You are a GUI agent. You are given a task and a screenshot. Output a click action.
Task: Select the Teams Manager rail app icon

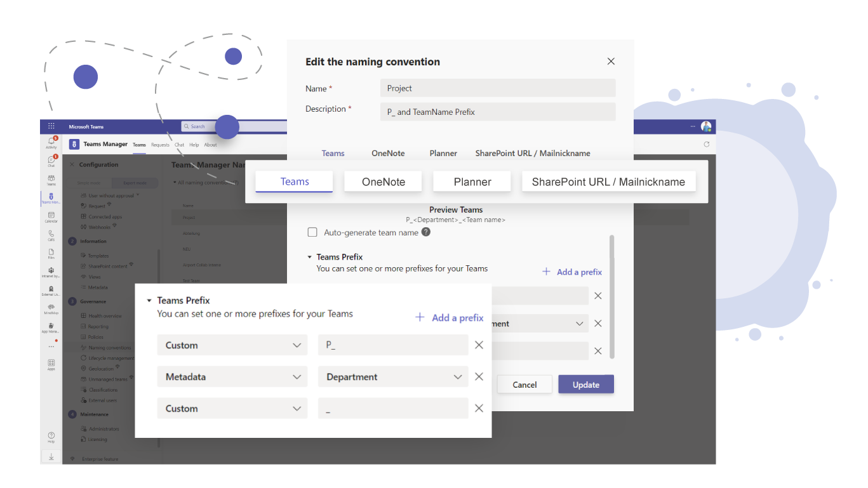[51, 198]
